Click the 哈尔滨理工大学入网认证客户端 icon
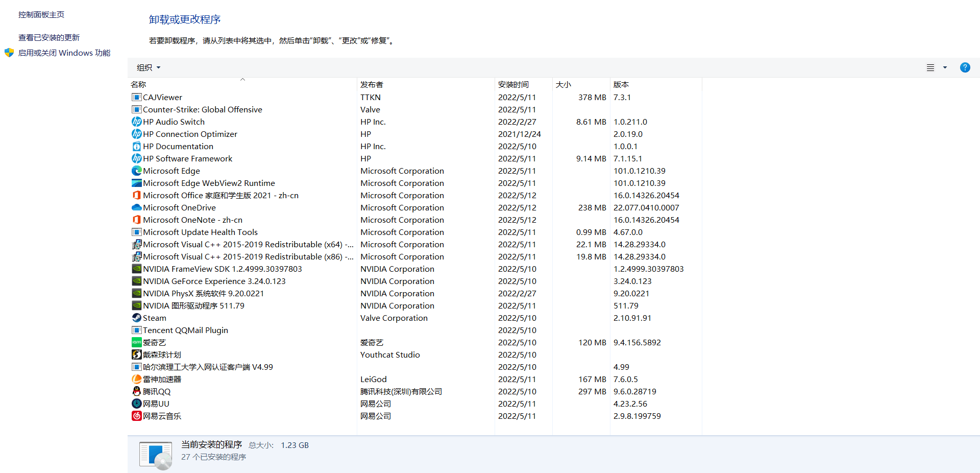This screenshot has height=473, width=980. pos(136,367)
